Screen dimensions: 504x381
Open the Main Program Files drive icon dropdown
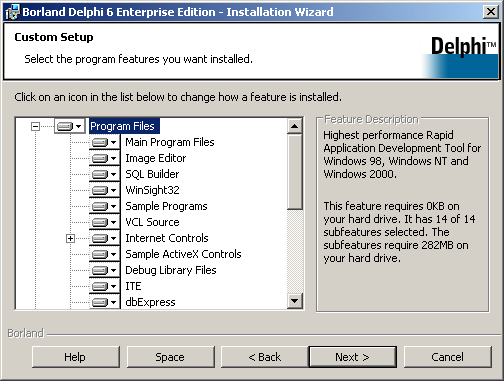(104, 142)
